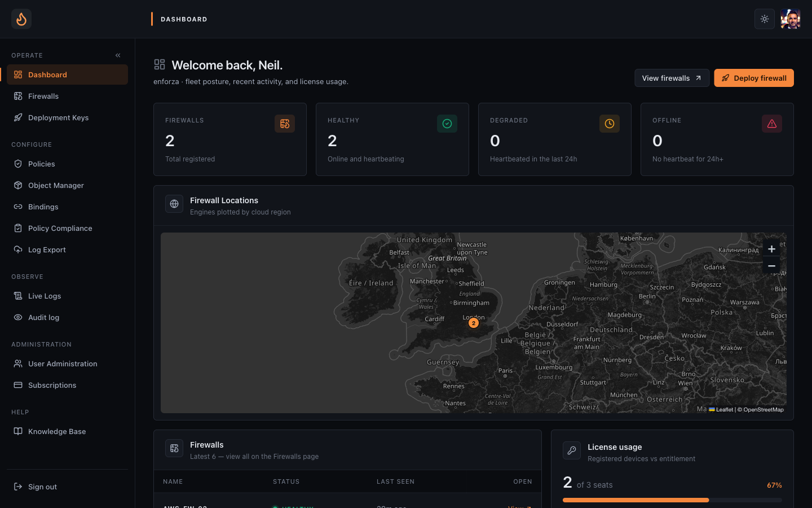Click the Healthy card checkmark icon
This screenshot has height=508, width=812.
tap(447, 124)
